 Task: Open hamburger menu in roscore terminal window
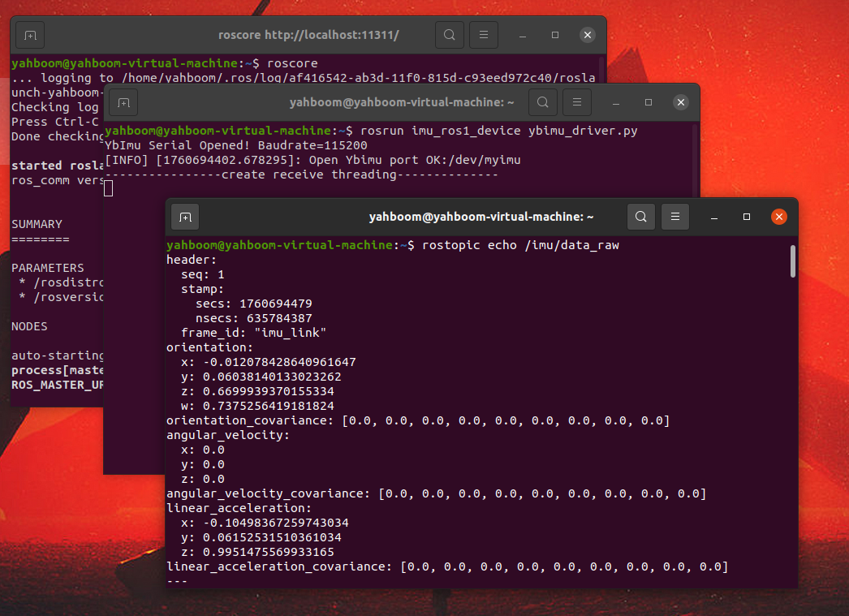484,35
